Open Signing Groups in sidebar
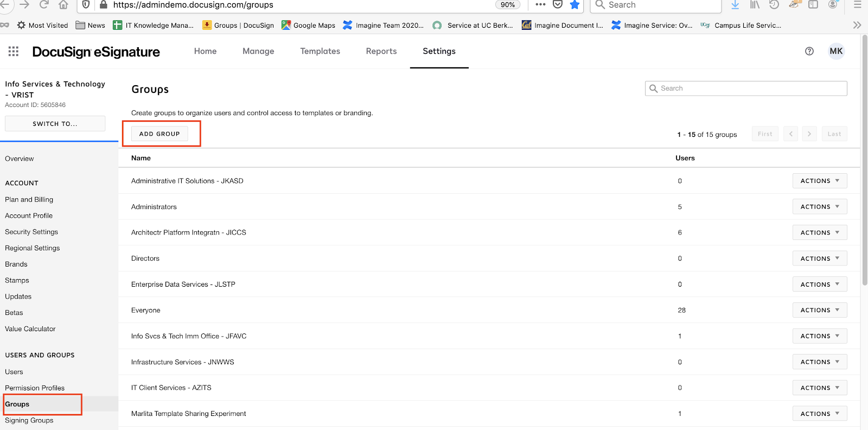The image size is (868, 430). tap(29, 420)
